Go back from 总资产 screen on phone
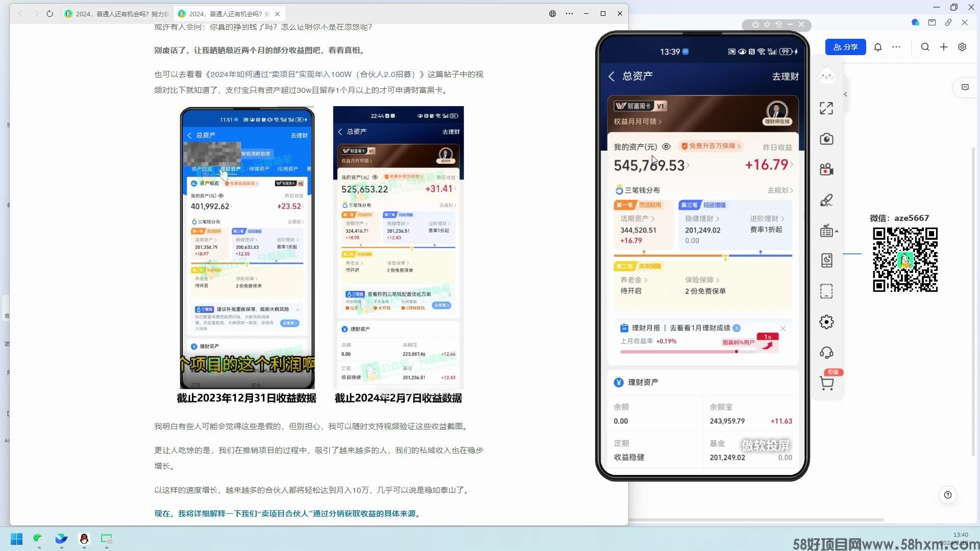 click(611, 77)
